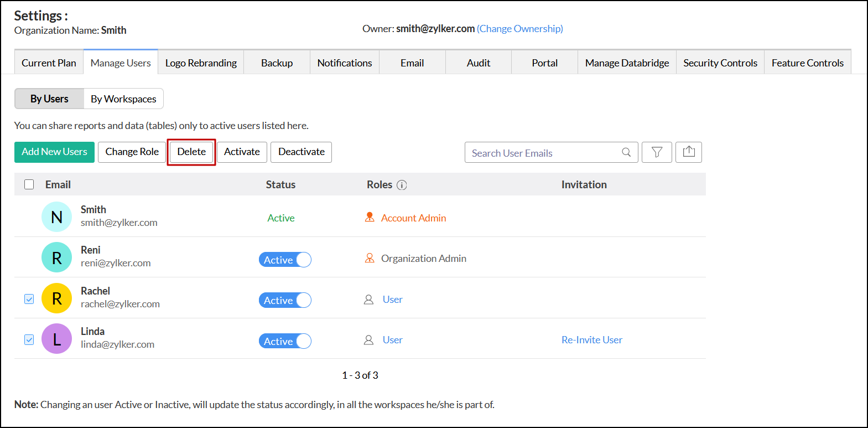Open Linda's User role dropdown
Image resolution: width=868 pixels, height=428 pixels.
point(392,340)
